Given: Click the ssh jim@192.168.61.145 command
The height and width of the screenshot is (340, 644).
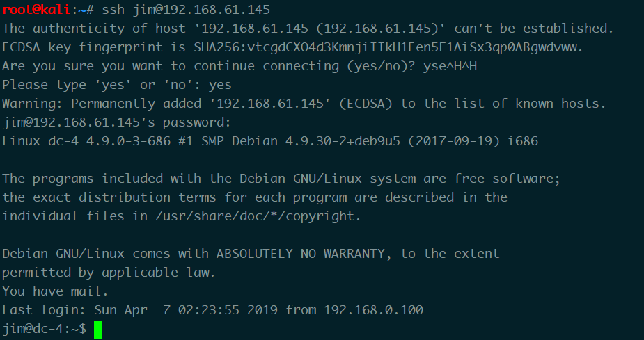Looking at the screenshot, I should click(x=186, y=10).
